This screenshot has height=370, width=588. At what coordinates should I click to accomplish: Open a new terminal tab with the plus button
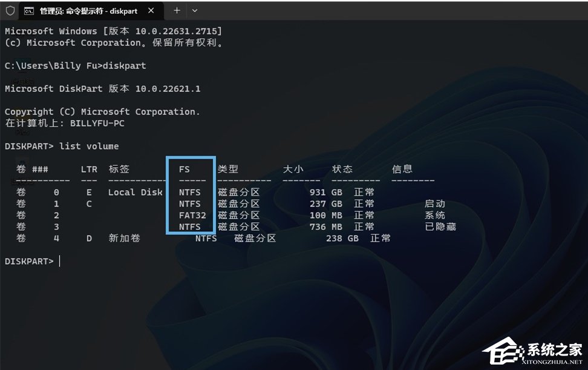coord(175,10)
